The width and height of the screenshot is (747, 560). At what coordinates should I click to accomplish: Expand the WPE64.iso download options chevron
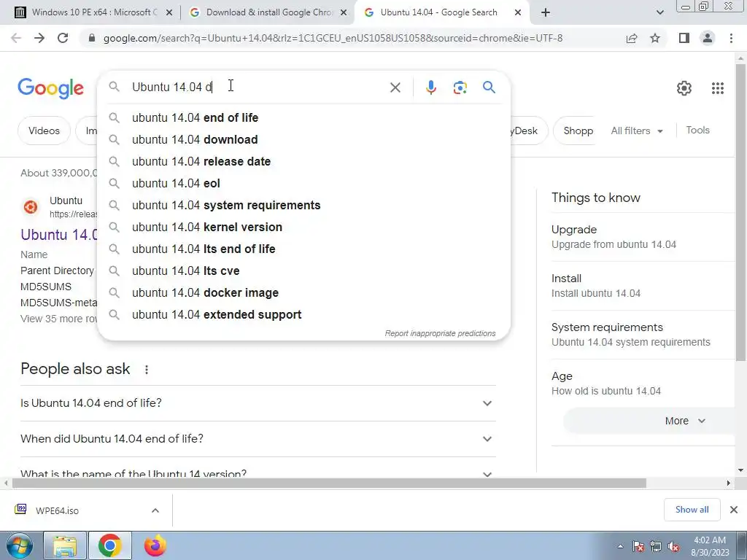point(155,510)
